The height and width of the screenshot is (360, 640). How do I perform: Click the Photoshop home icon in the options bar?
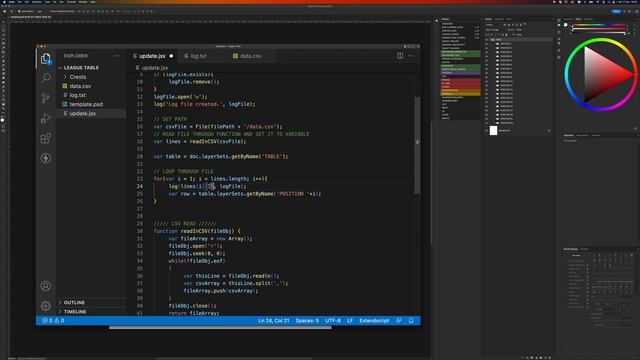tap(4, 11)
